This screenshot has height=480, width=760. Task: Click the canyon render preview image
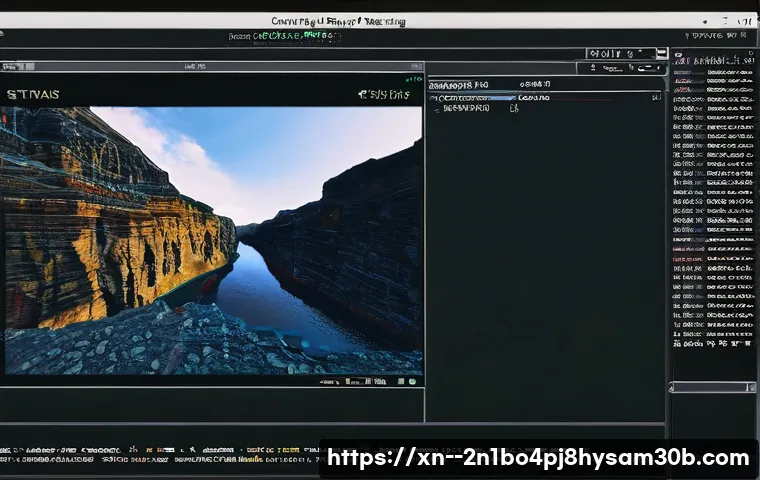[212, 240]
